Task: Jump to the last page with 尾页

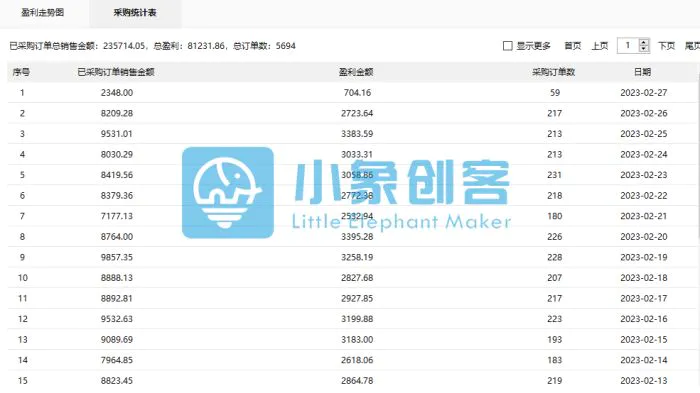Action: (x=692, y=46)
